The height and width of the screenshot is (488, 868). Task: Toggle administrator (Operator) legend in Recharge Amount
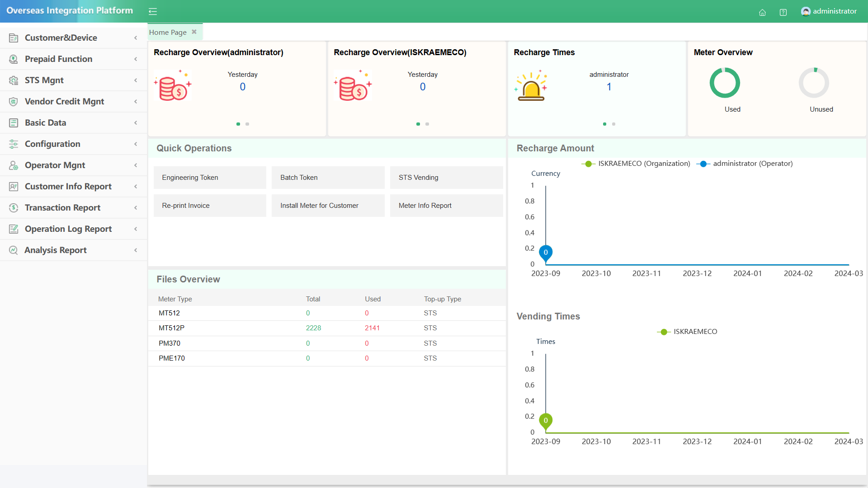coord(745,164)
